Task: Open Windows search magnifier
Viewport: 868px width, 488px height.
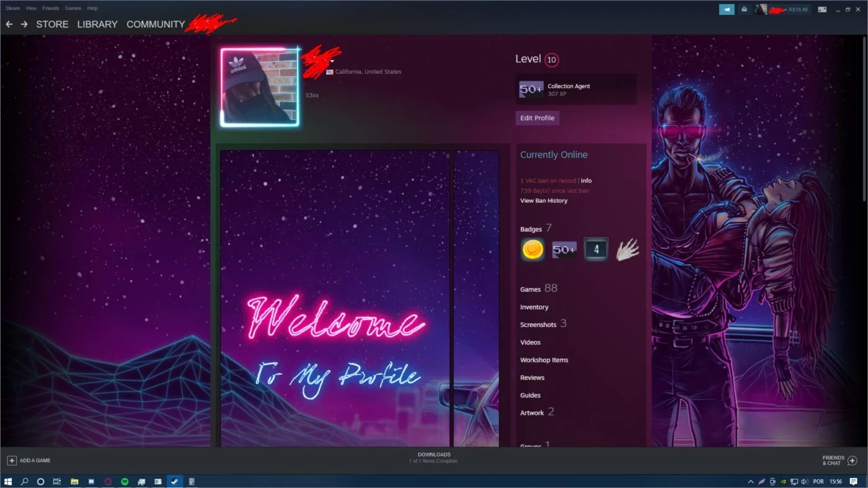Action: click(24, 481)
